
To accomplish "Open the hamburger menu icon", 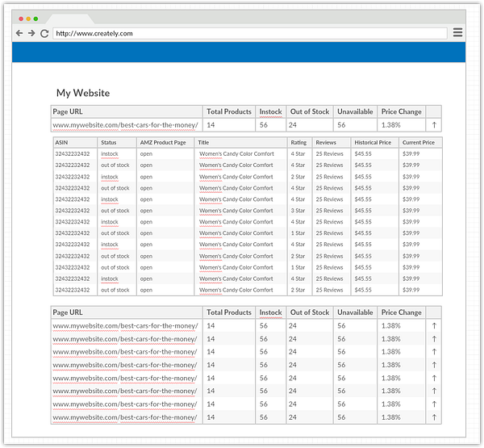I will pyautogui.click(x=457, y=32).
